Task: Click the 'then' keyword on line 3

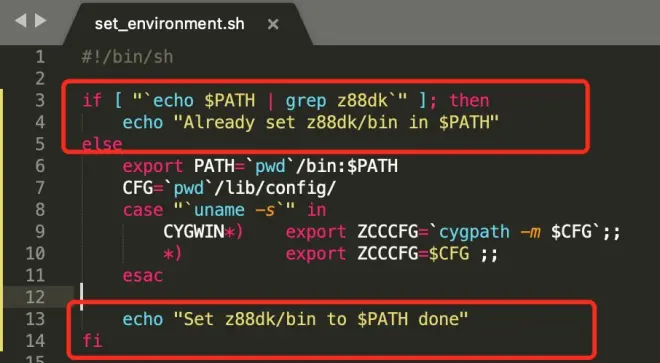Action: (469, 101)
